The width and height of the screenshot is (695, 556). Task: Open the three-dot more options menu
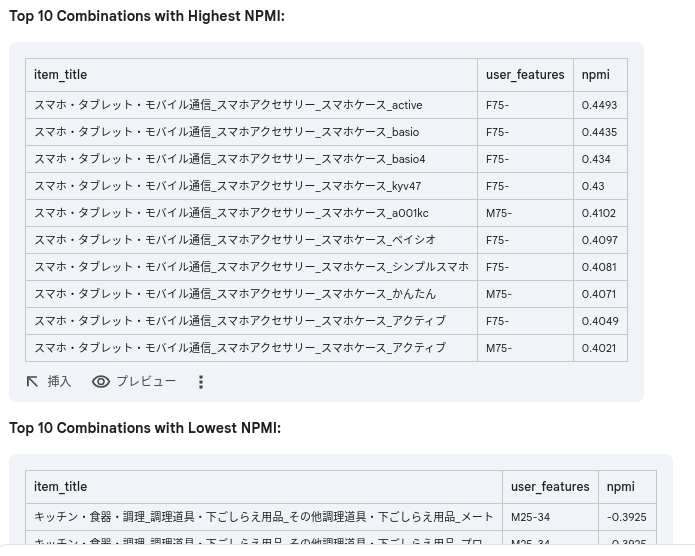click(201, 382)
